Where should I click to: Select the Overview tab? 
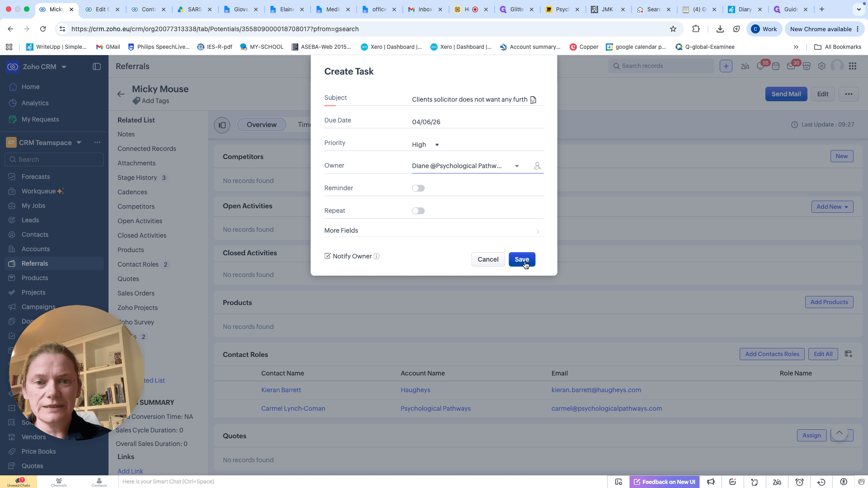[x=261, y=125]
